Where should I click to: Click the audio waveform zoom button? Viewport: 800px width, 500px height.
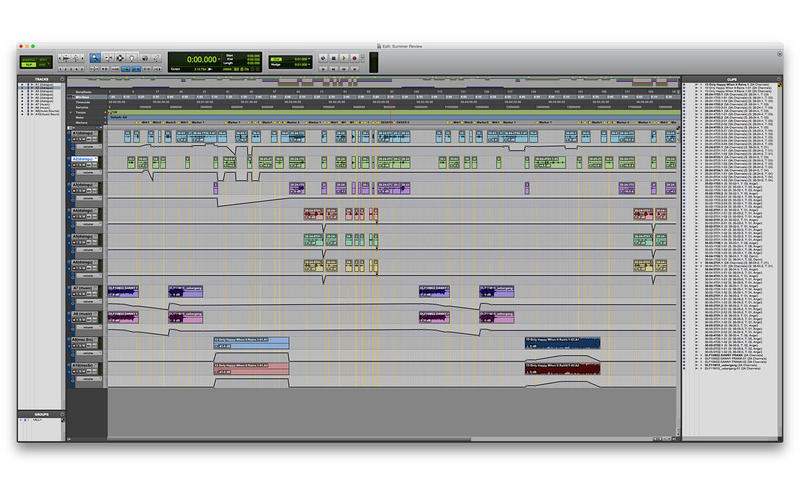pyautogui.click(x=67, y=58)
